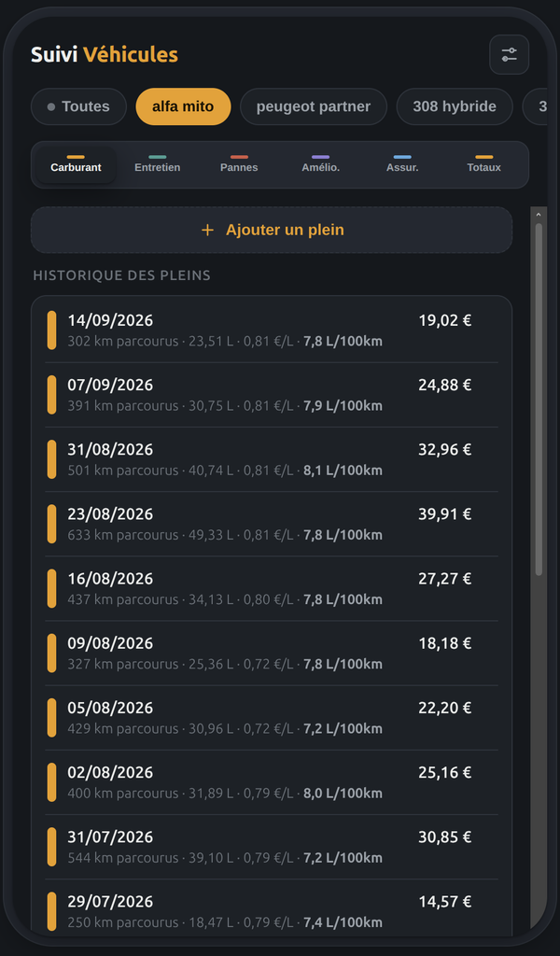Open the filter settings sliders icon
Screen dimensions: 560x956
(509, 55)
